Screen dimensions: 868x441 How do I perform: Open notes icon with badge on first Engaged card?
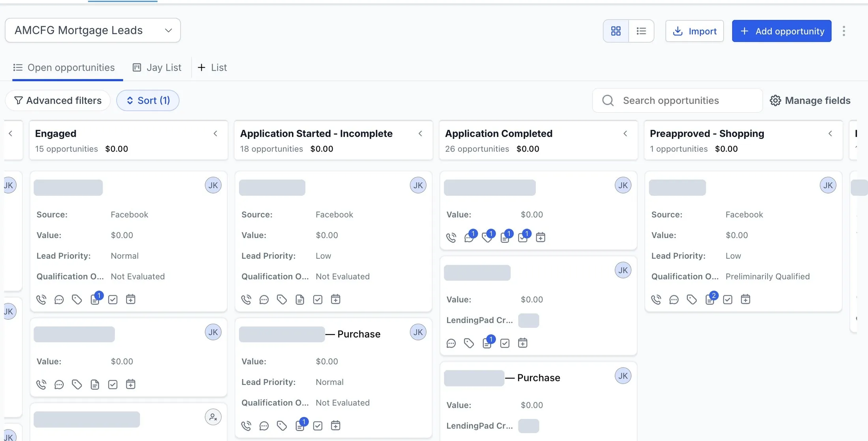pos(95,299)
